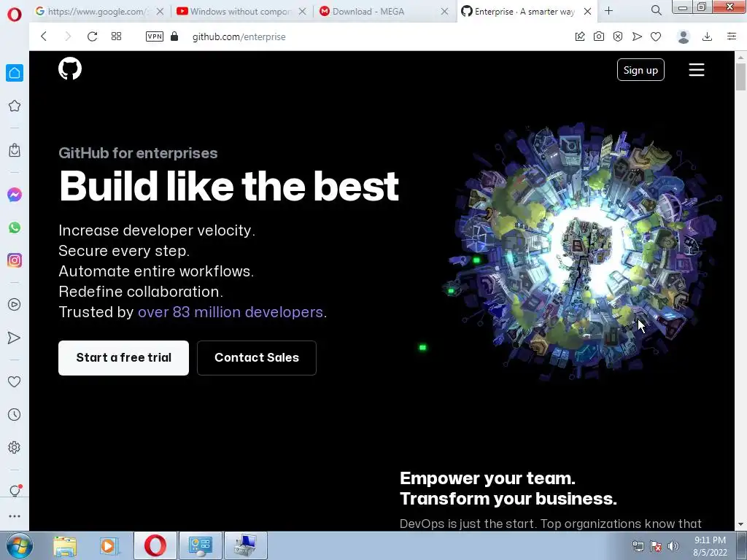Open Messenger in the sidebar
747x560 pixels.
15,194
